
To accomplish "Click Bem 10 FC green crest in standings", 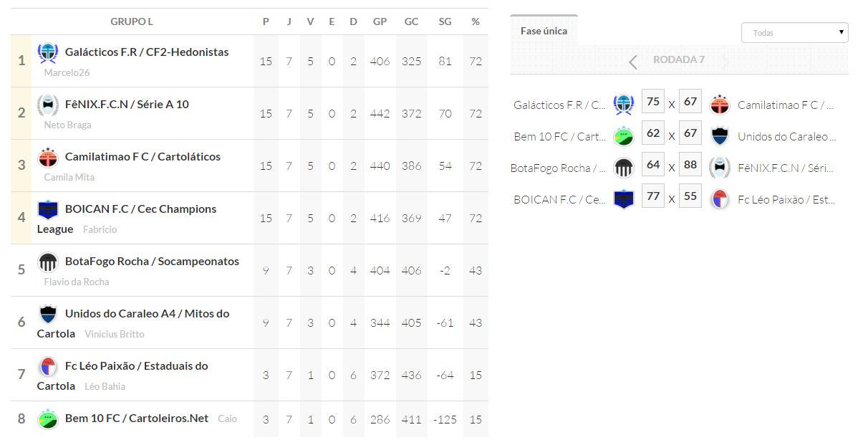I will click(x=47, y=419).
